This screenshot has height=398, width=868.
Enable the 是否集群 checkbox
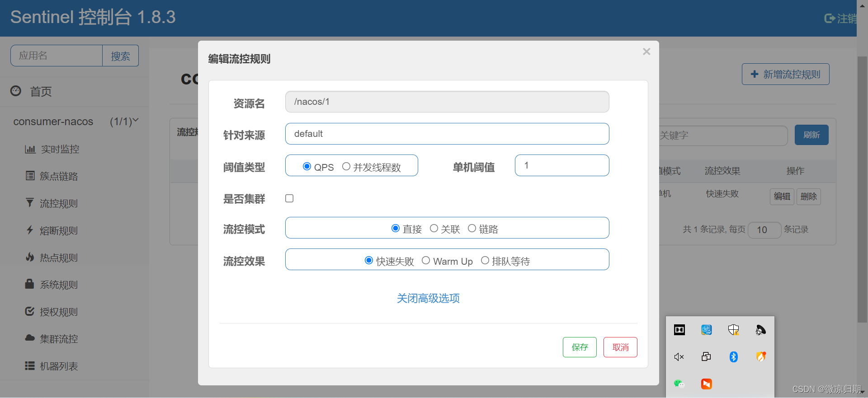click(289, 198)
